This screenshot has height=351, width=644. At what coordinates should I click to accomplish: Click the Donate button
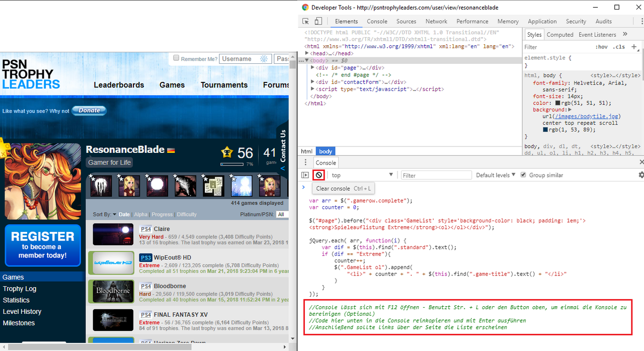89,111
